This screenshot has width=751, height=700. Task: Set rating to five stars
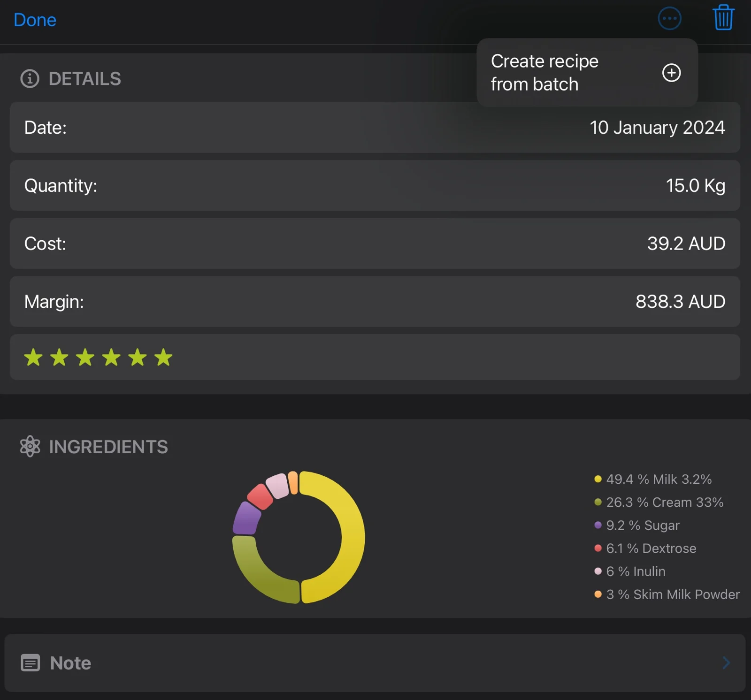138,358
